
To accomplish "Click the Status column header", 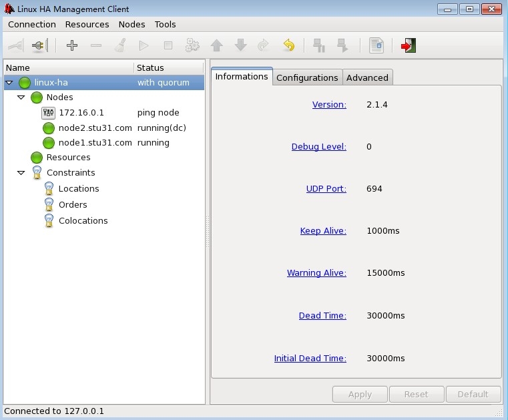I will 168,67.
